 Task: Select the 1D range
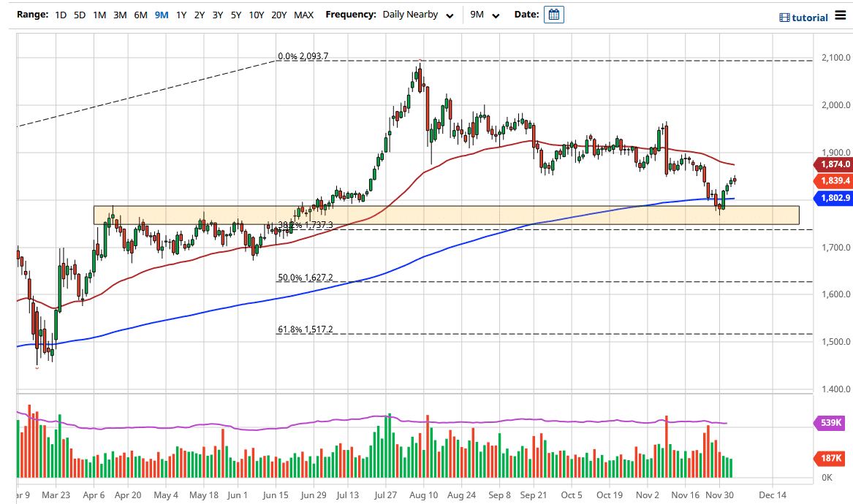[x=61, y=15]
